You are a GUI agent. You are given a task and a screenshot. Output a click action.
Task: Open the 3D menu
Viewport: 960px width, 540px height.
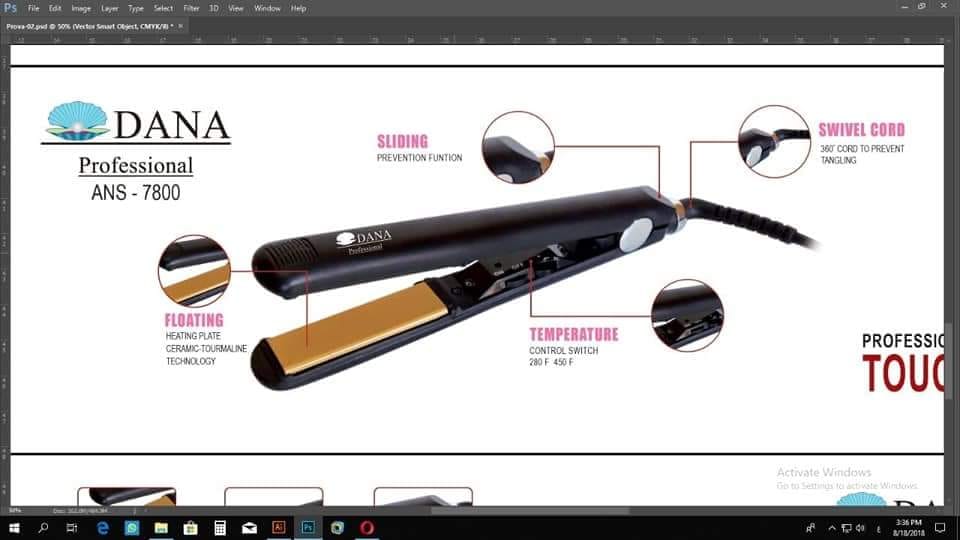(x=214, y=9)
